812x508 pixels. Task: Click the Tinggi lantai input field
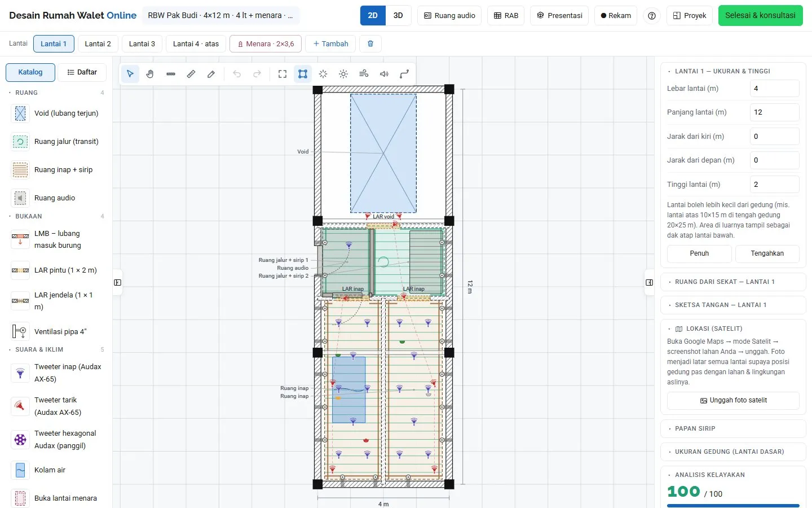click(774, 184)
